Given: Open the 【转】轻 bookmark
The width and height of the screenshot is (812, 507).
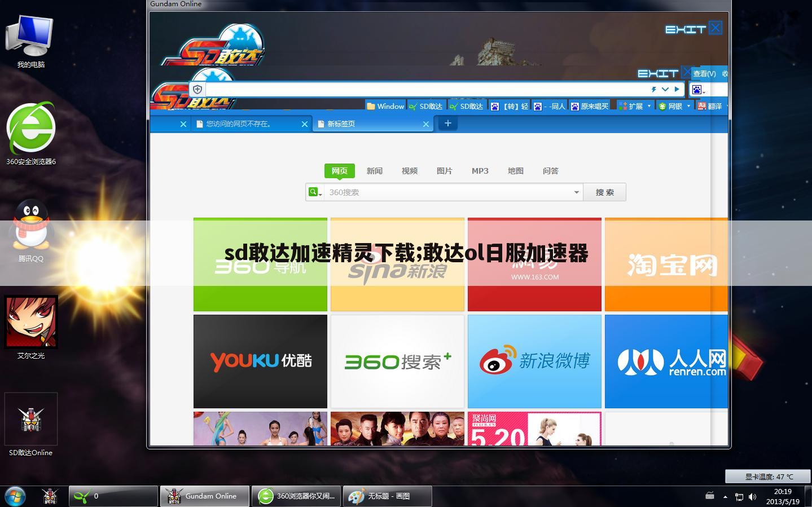Looking at the screenshot, I should point(510,106).
